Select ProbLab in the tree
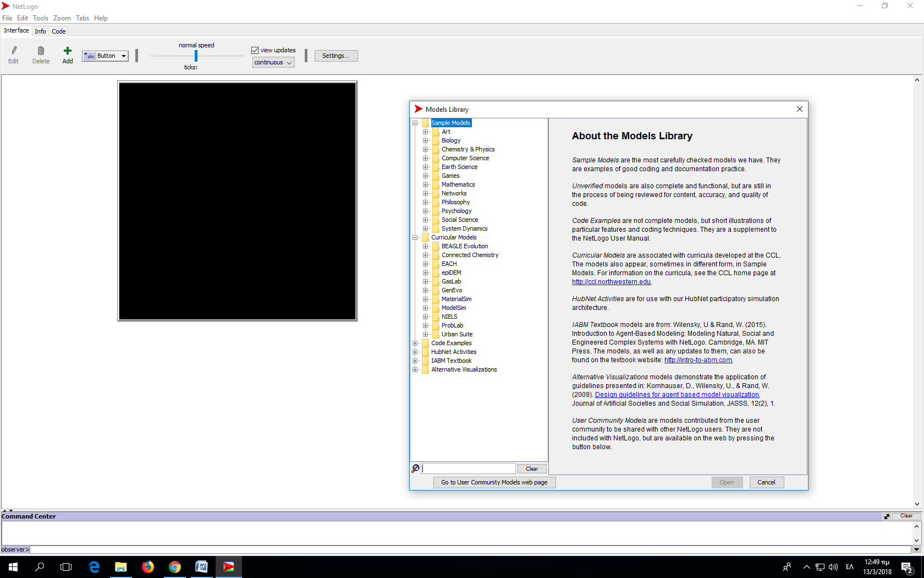This screenshot has width=924, height=578. point(452,325)
